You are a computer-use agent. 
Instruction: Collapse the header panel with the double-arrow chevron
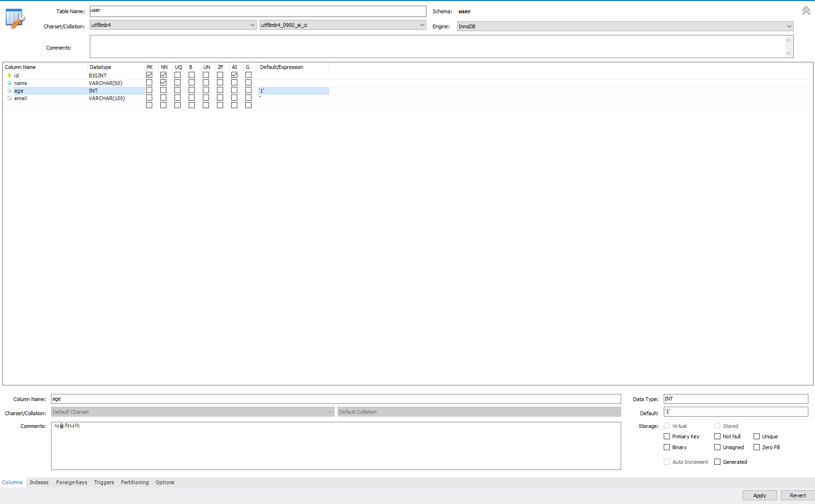click(805, 10)
